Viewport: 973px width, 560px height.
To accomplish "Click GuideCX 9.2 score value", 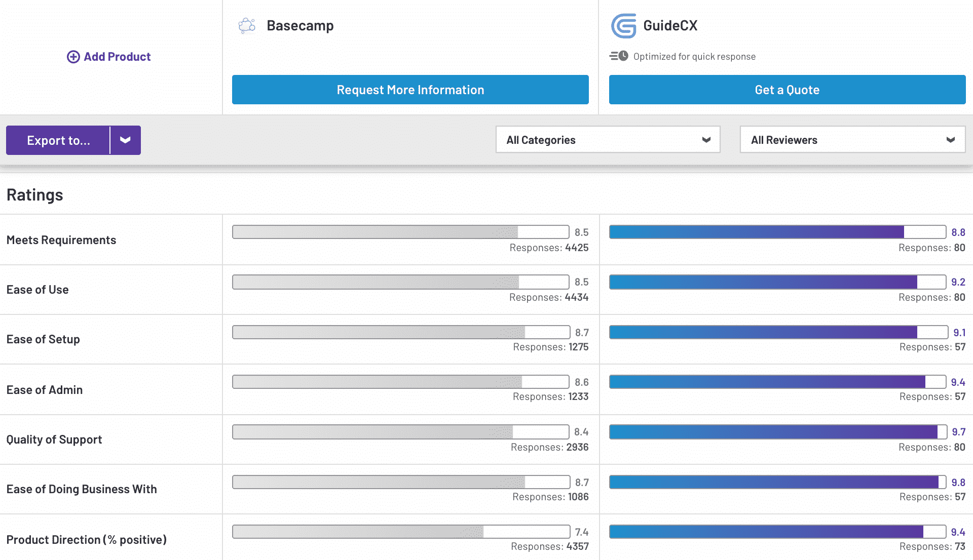I will 958,282.
